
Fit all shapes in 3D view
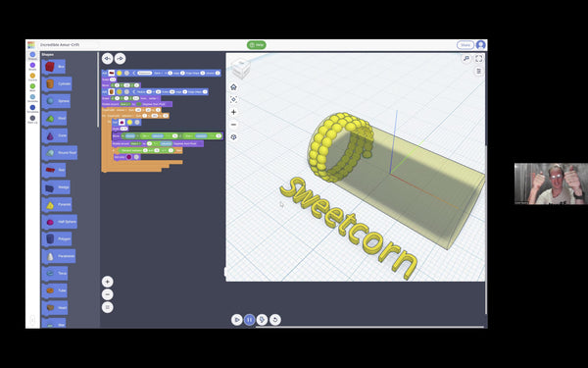pyautogui.click(x=233, y=99)
